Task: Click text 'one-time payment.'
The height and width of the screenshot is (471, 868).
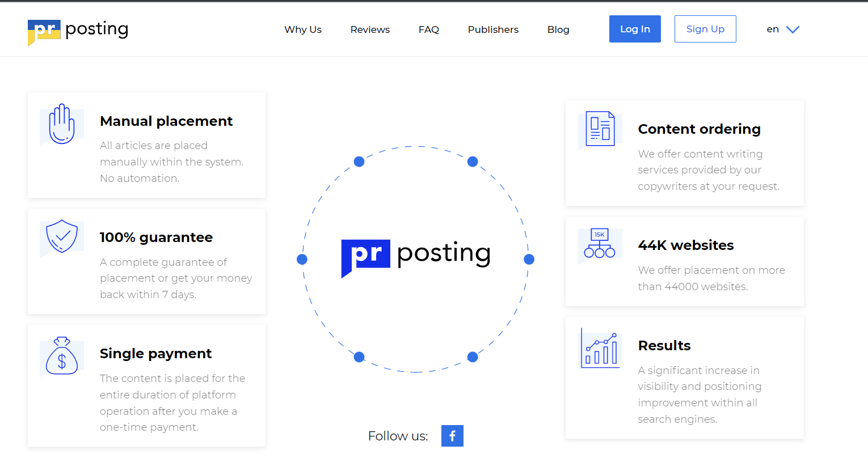Action: coord(149,427)
